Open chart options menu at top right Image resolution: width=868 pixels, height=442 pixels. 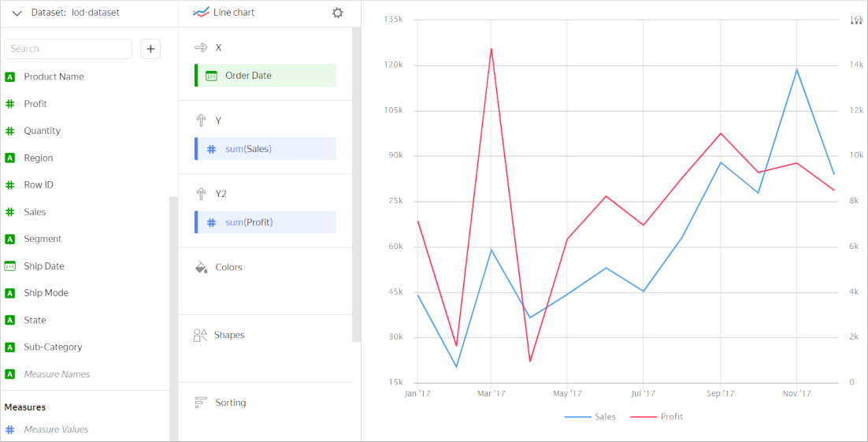[855, 21]
